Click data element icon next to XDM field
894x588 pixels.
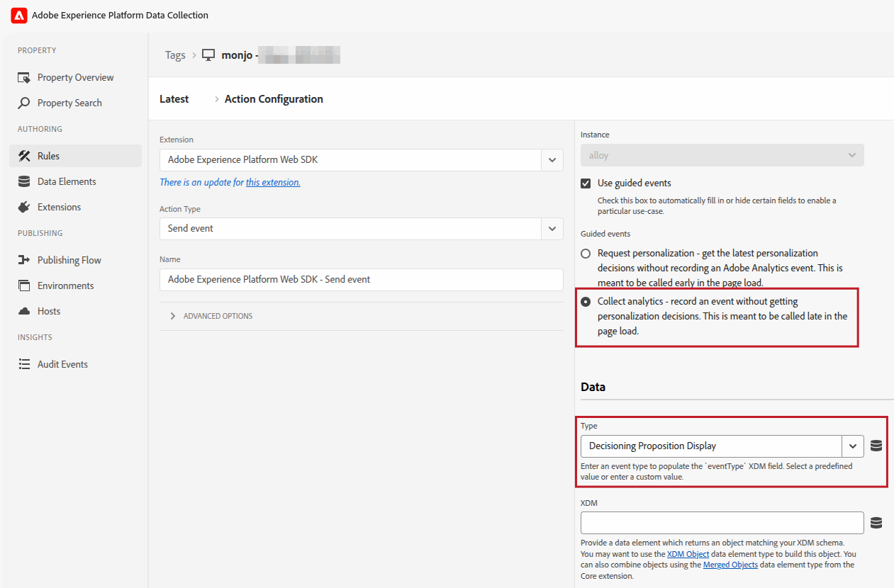click(876, 523)
